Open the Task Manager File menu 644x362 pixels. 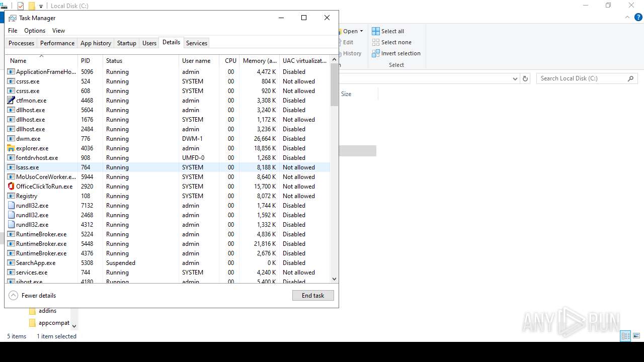click(13, 31)
